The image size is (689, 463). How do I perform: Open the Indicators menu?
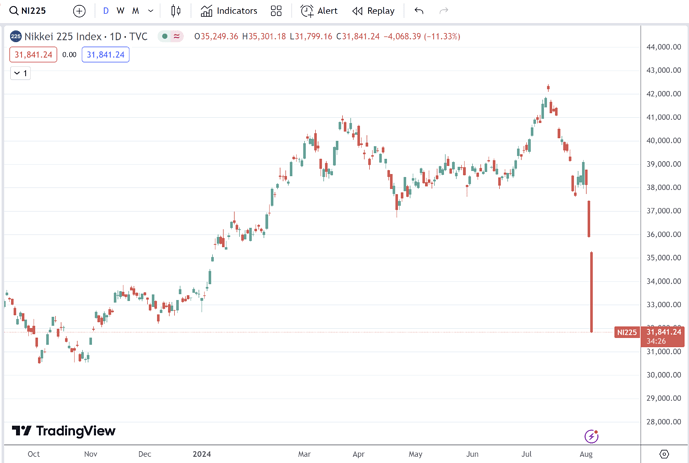point(229,11)
